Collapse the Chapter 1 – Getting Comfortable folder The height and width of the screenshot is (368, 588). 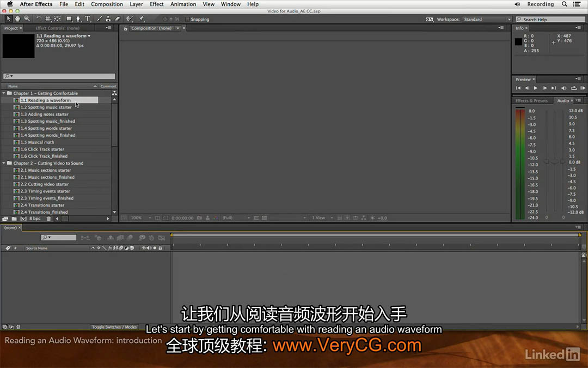point(4,93)
